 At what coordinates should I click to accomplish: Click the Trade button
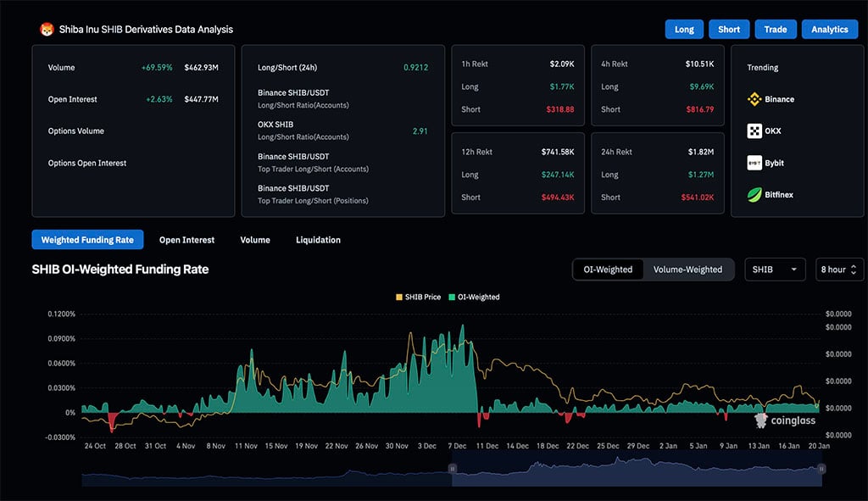pyautogui.click(x=775, y=28)
